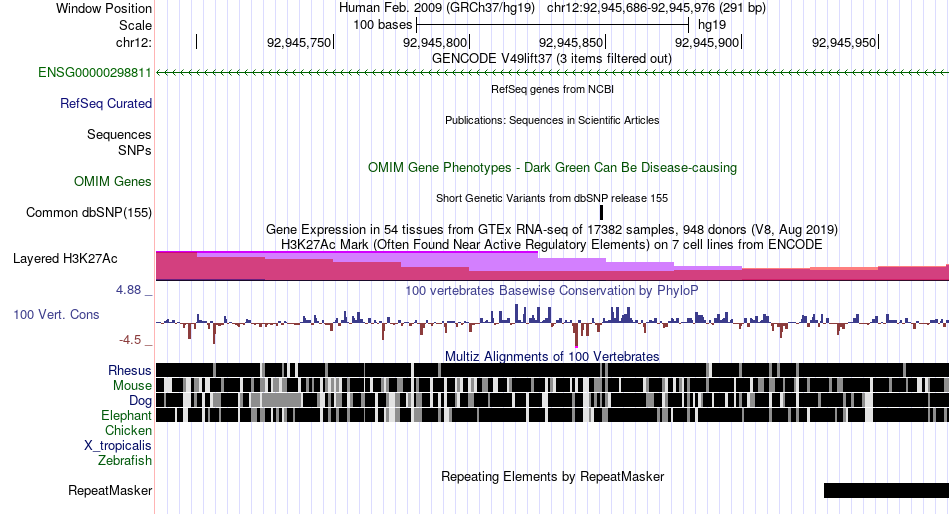Select the Elephant alignment row label
The width and height of the screenshot is (950, 514).
126,416
